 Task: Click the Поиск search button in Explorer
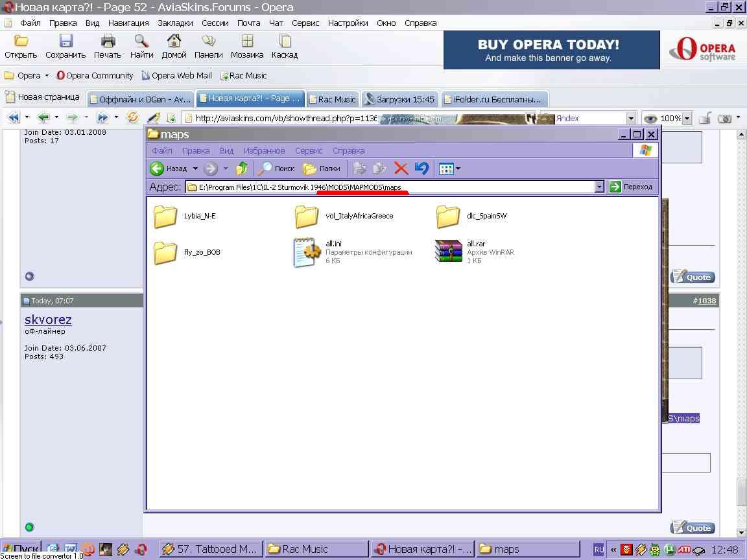coord(276,169)
